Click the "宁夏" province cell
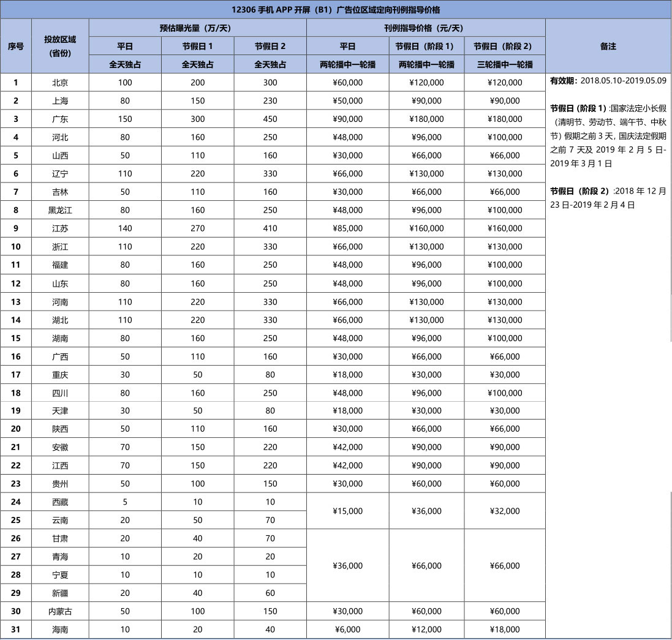This screenshot has width=672, height=640. 60,574
